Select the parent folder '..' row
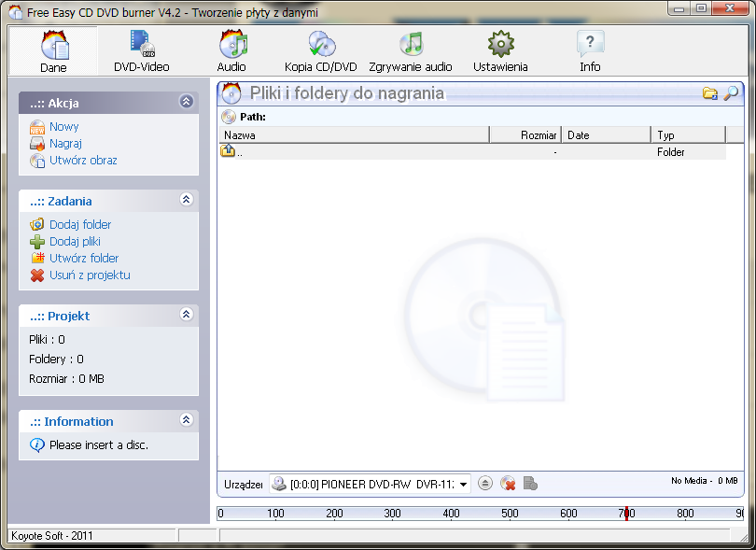 point(472,152)
